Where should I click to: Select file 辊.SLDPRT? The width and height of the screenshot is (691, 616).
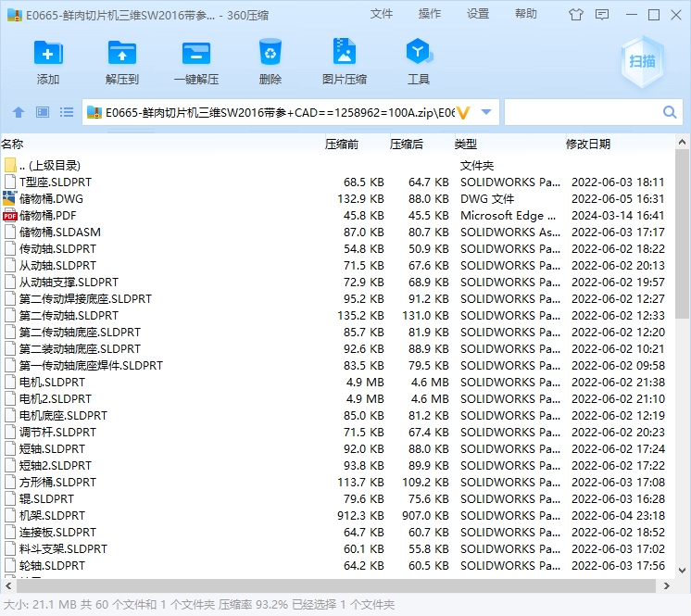[337, 498]
